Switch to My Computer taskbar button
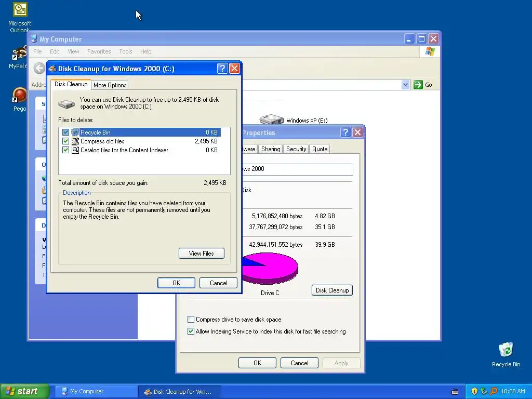 [96, 391]
